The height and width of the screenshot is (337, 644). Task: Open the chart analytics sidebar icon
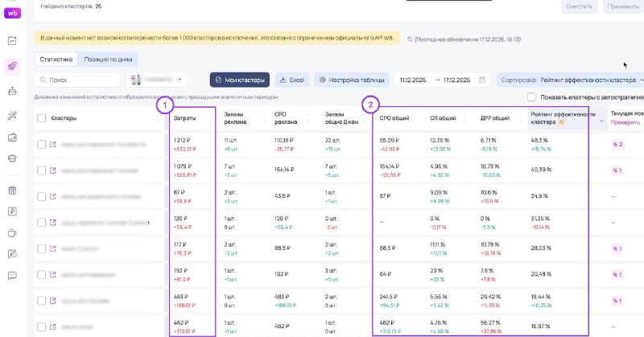pos(12,41)
